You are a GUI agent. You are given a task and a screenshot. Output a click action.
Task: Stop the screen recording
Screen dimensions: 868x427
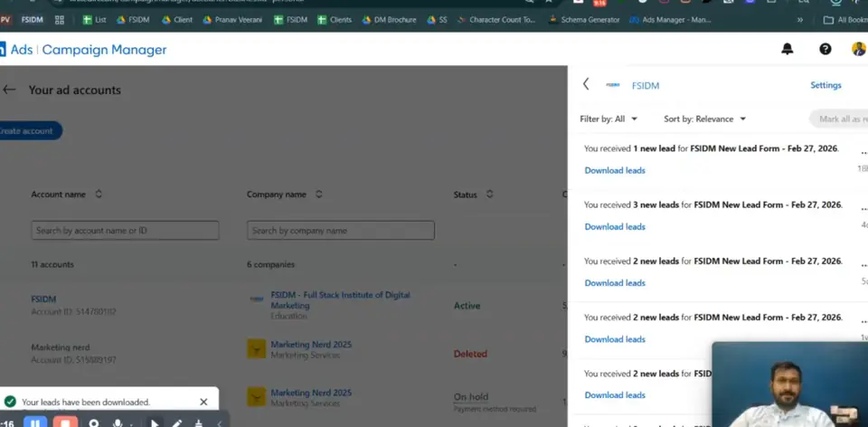pyautogui.click(x=65, y=422)
